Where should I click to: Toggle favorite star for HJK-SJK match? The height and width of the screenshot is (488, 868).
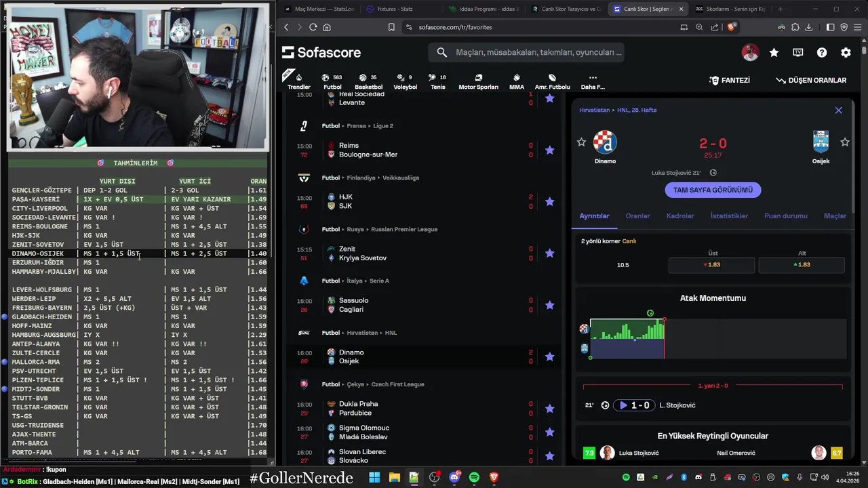550,201
